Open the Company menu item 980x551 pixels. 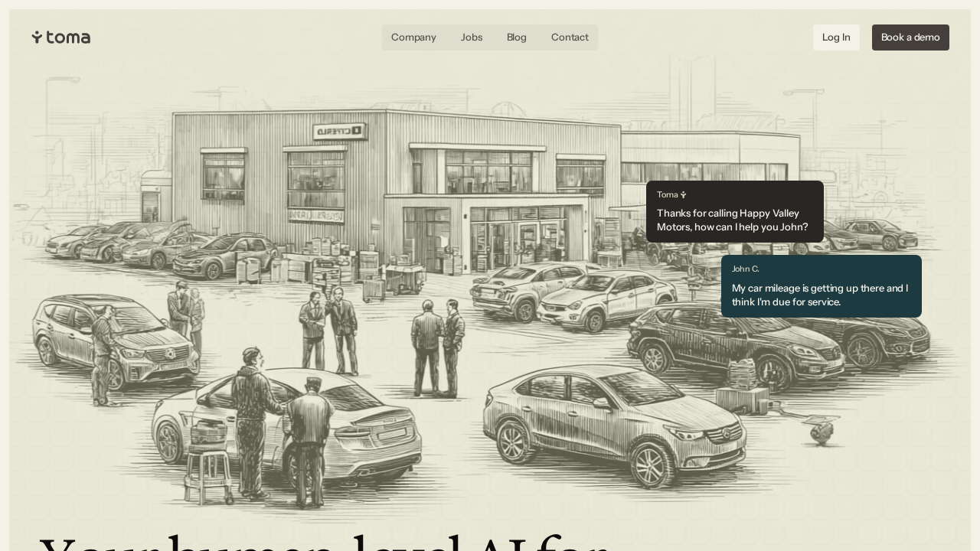[413, 37]
